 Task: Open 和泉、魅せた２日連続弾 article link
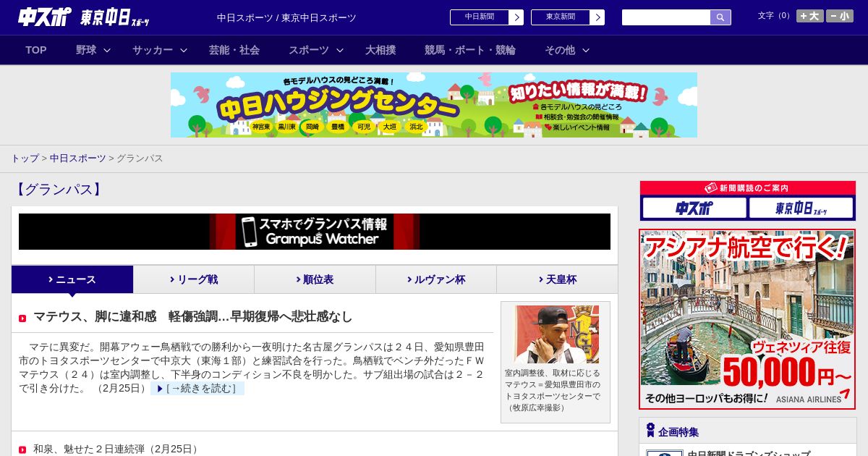117,449
